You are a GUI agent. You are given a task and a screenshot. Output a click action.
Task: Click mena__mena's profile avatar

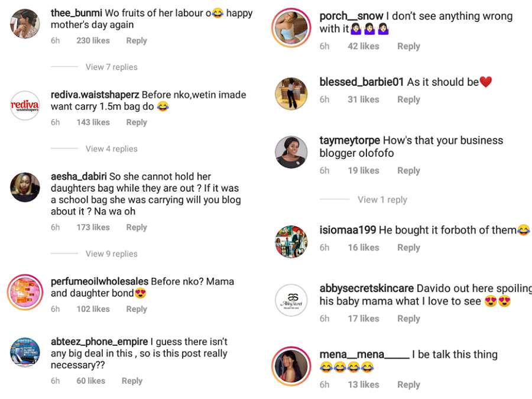291,366
